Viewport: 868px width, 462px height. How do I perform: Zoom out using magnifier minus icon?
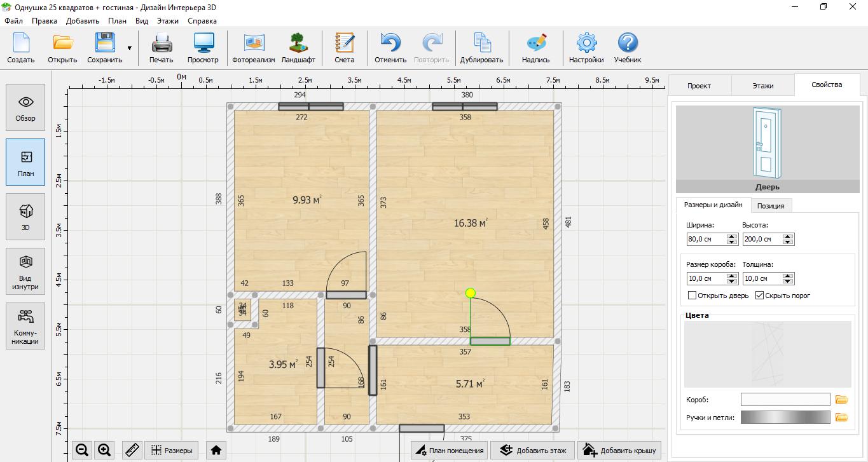[82, 451]
